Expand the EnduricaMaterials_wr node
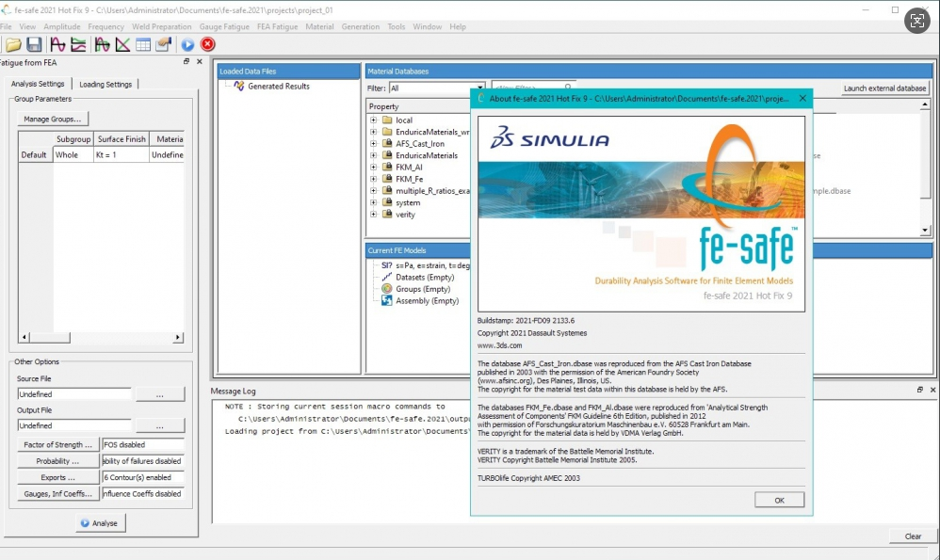Viewport: 940px width, 560px height. (x=374, y=132)
